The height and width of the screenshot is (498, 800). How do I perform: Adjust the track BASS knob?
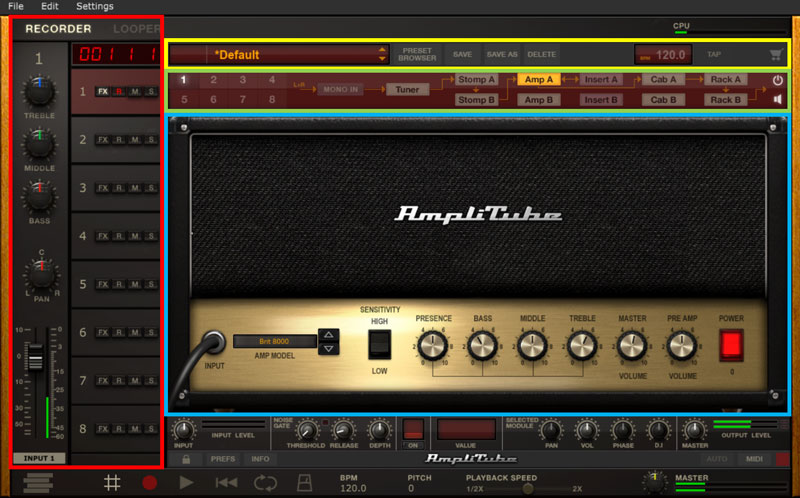coord(39,197)
